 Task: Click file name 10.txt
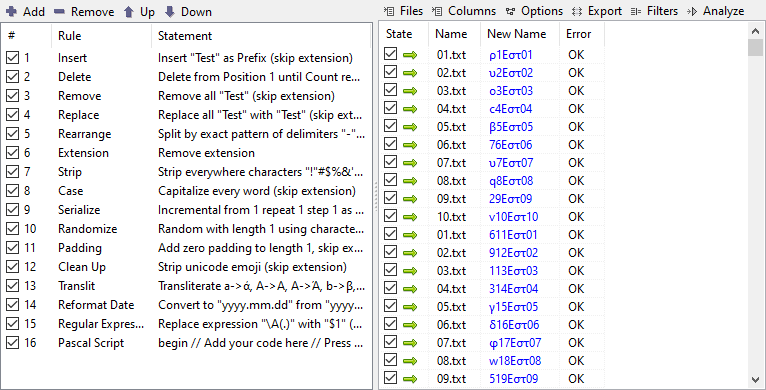pos(451,217)
